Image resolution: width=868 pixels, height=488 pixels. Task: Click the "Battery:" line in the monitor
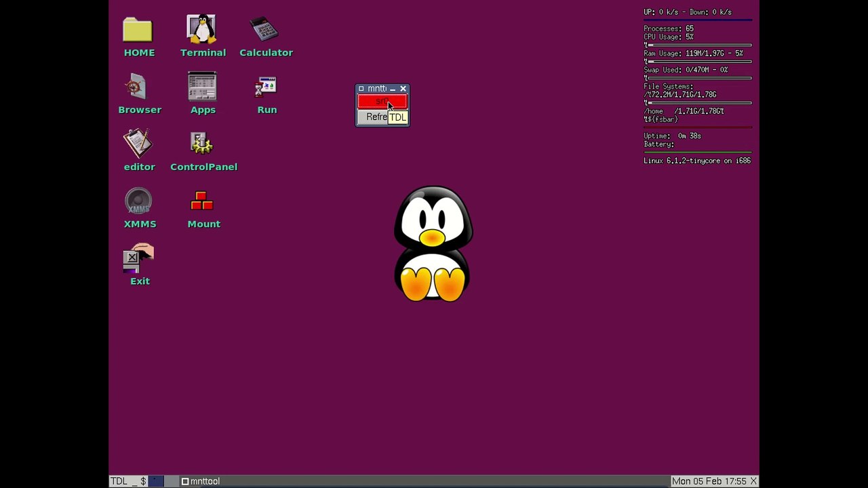658,144
